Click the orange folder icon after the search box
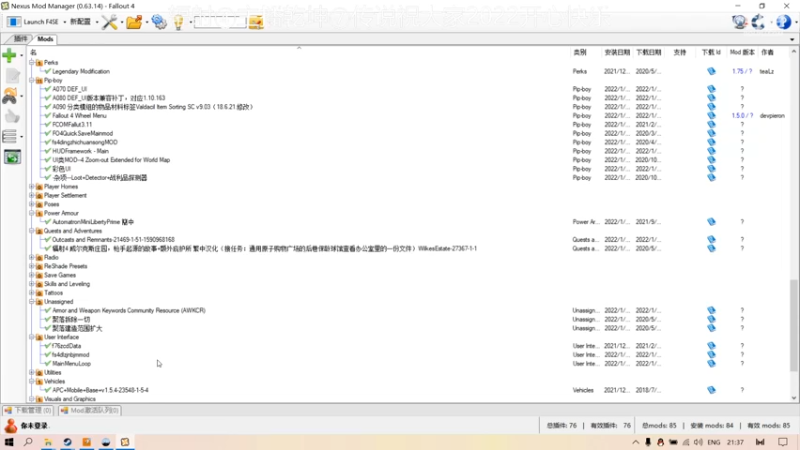The image size is (800, 450). tap(256, 22)
